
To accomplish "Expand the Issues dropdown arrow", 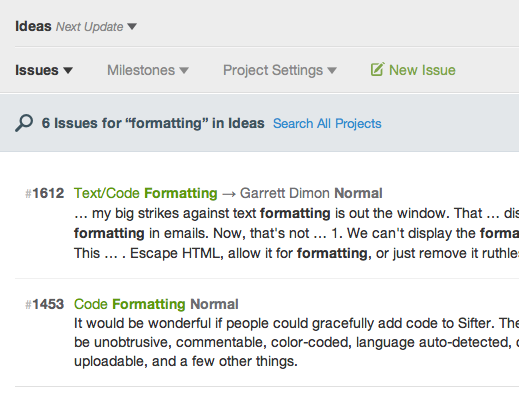I will (68, 71).
